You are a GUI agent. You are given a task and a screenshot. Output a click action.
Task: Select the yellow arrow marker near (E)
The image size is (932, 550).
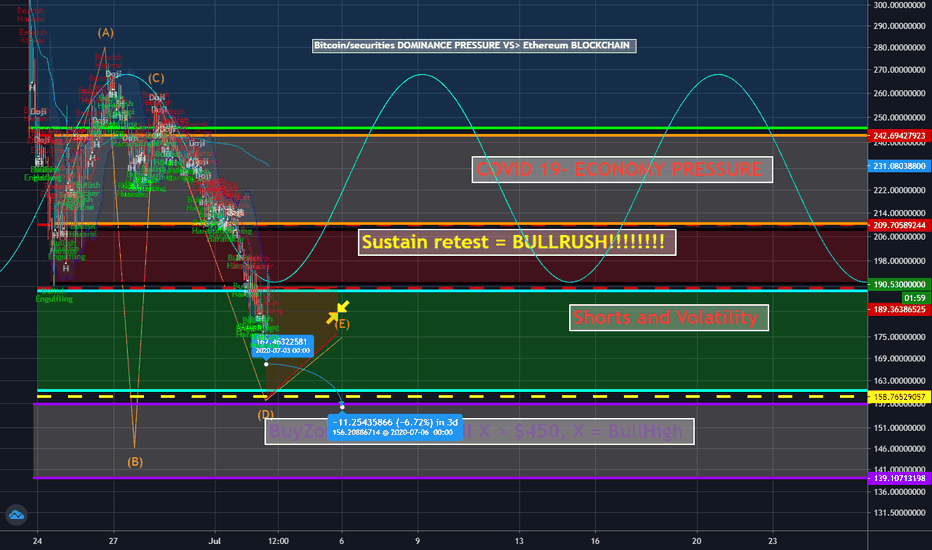click(x=338, y=312)
